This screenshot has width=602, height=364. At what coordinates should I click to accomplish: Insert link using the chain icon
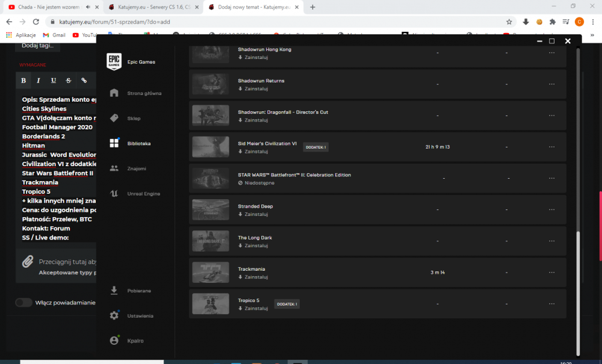tap(84, 80)
